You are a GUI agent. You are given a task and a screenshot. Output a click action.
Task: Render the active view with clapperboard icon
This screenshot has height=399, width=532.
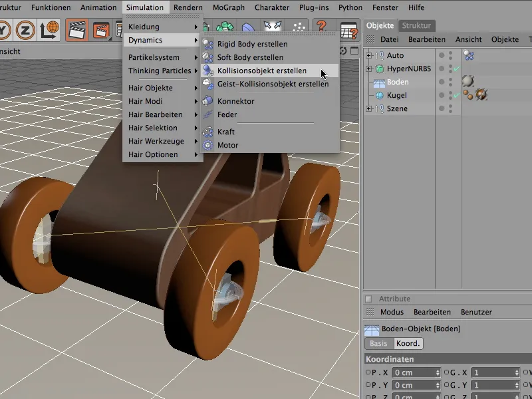pyautogui.click(x=78, y=30)
